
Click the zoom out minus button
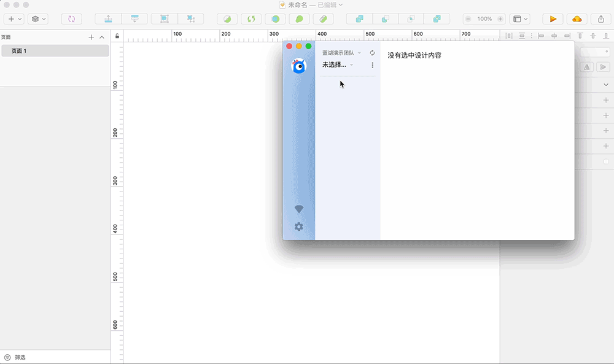tap(468, 19)
